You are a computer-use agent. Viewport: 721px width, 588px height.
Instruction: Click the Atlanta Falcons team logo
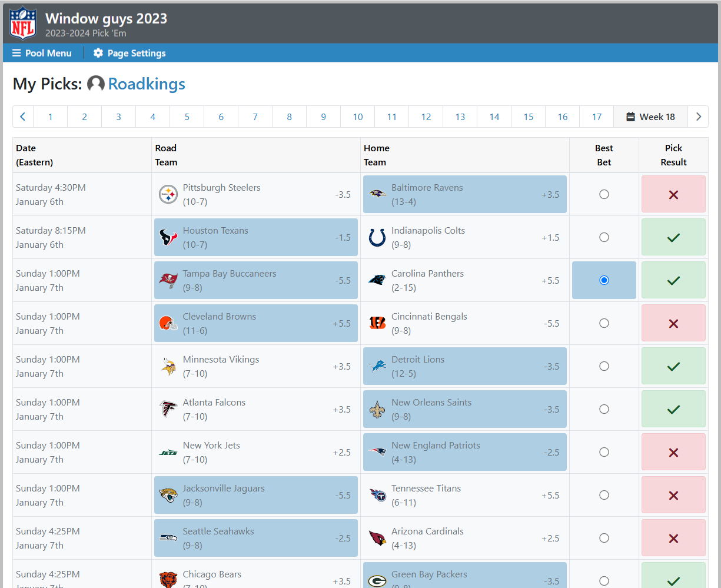click(168, 409)
